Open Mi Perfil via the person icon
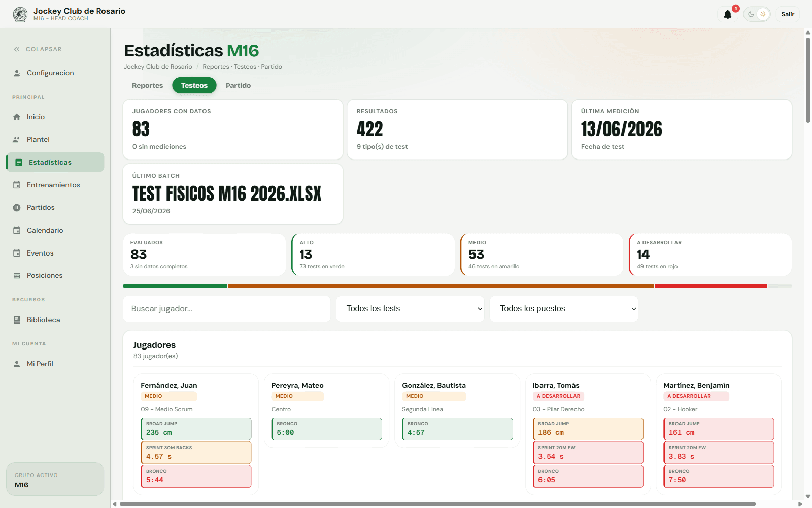The width and height of the screenshot is (812, 508). coord(17,364)
